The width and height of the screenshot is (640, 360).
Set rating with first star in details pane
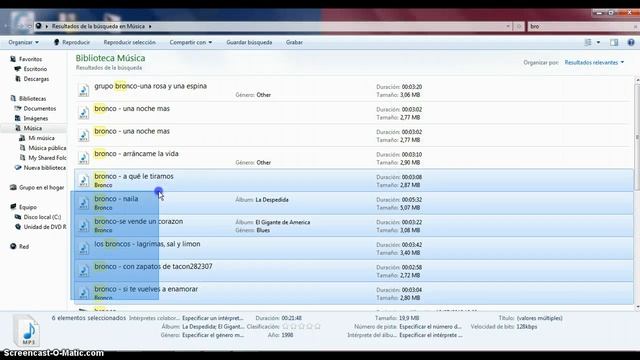click(x=285, y=327)
